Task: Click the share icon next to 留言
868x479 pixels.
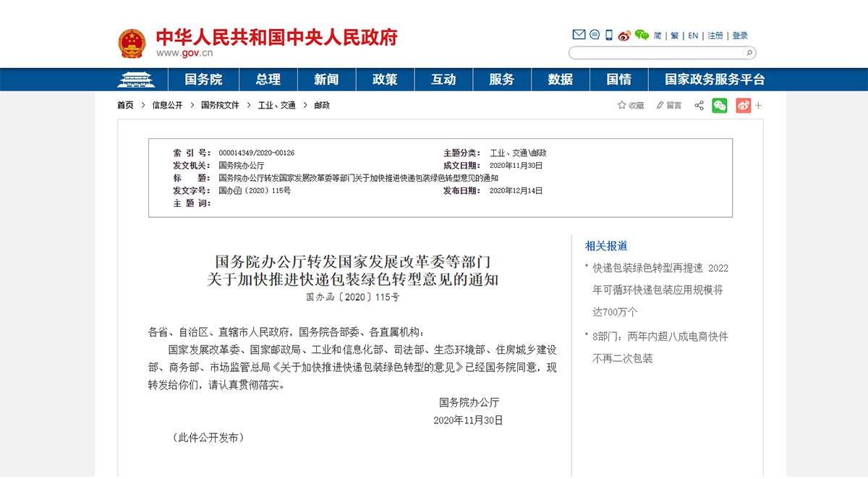Action: click(x=699, y=106)
